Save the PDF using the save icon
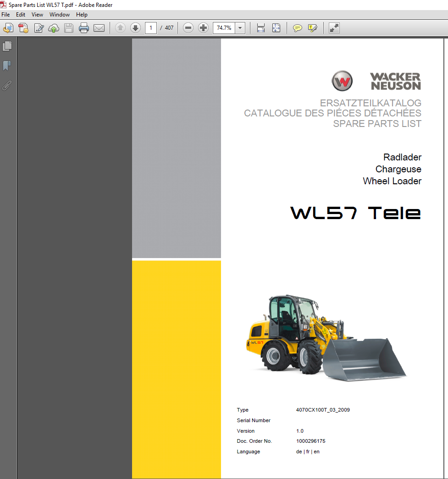Image resolution: width=448 pixels, height=479 pixels. click(69, 28)
